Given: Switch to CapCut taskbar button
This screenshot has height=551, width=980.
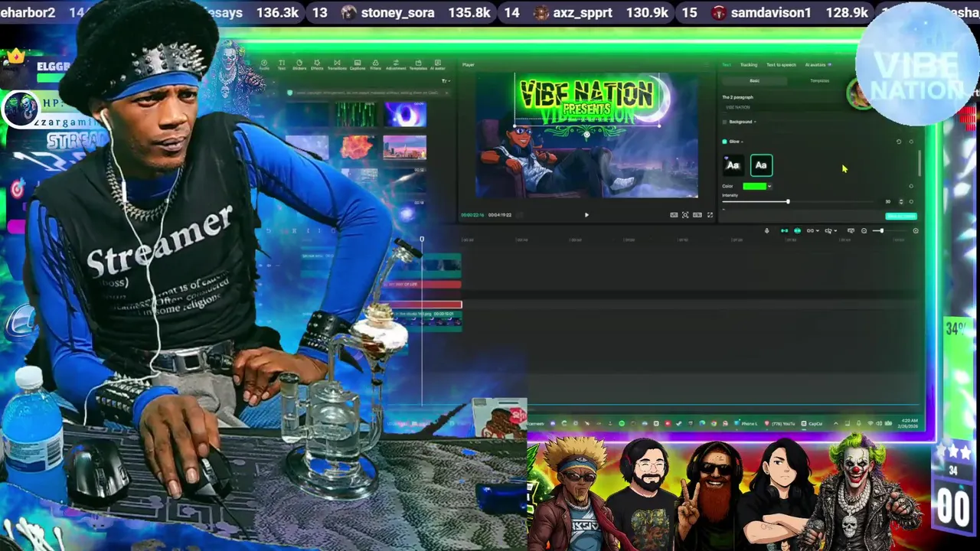Looking at the screenshot, I should tap(812, 423).
